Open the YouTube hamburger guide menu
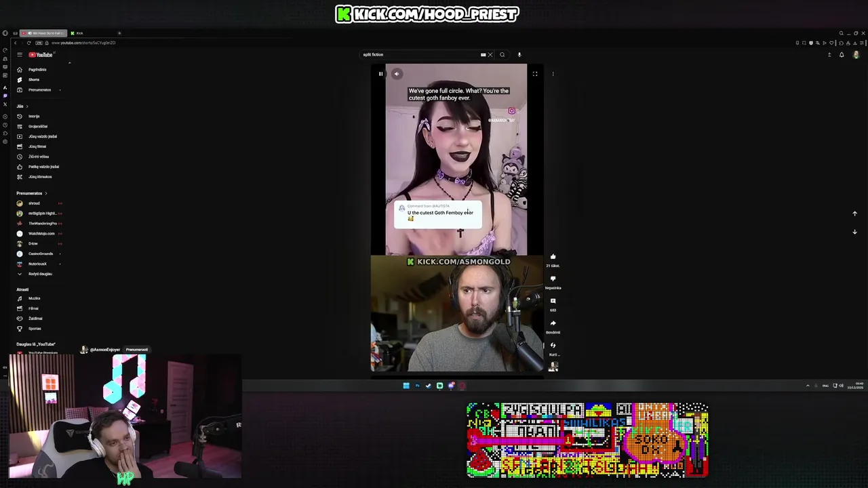This screenshot has width=868, height=488. [20, 54]
